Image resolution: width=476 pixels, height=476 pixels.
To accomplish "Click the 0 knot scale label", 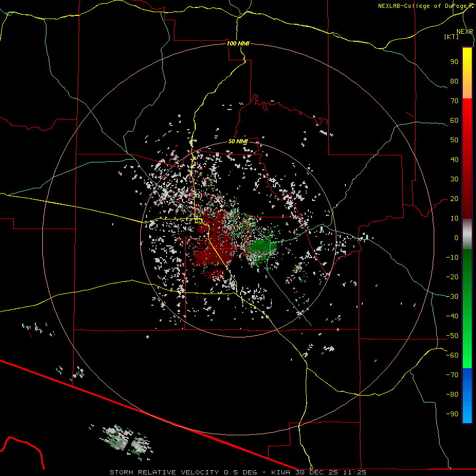I will 456,238.
